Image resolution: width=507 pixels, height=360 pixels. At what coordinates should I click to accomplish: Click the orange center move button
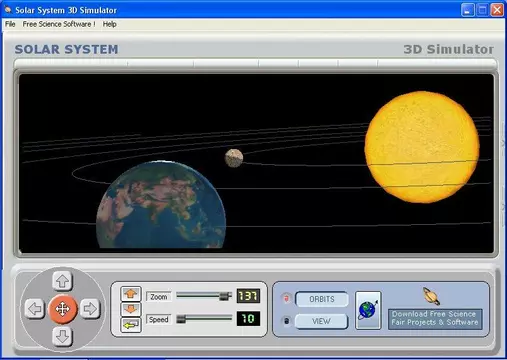click(x=63, y=309)
